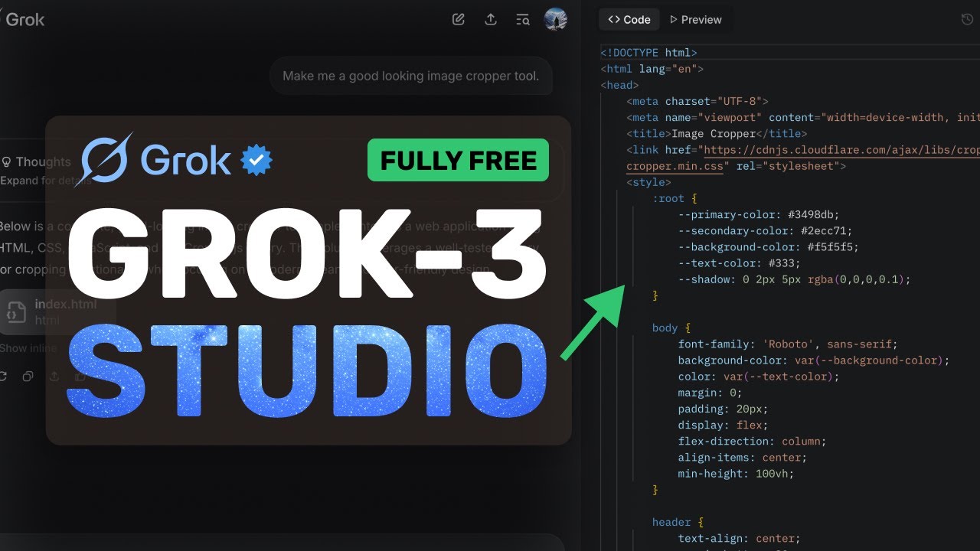Viewport: 980px width, 551px height.
Task: Start a new chat with the pencil icon
Action: [x=459, y=20]
